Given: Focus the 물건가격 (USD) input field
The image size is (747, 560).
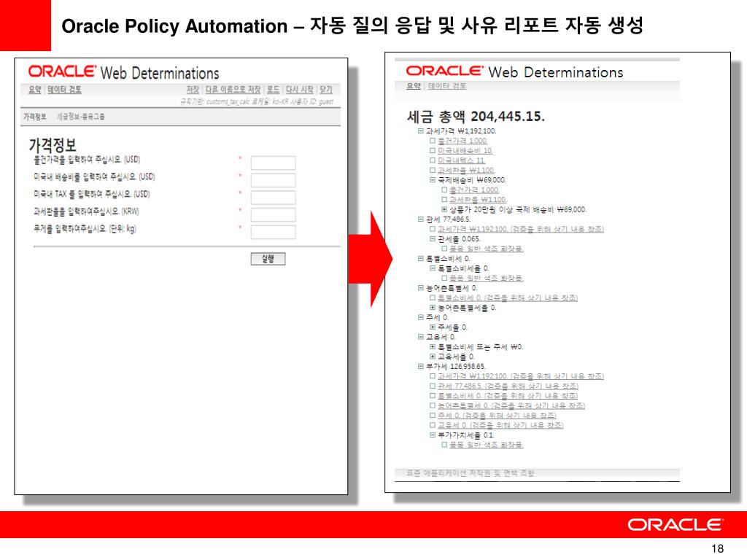Looking at the screenshot, I should [273, 163].
